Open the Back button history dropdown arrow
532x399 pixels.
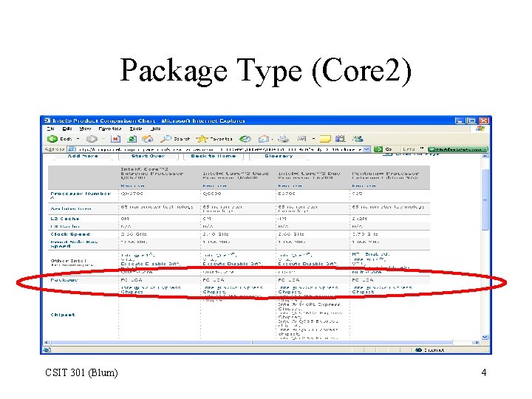pos(78,139)
